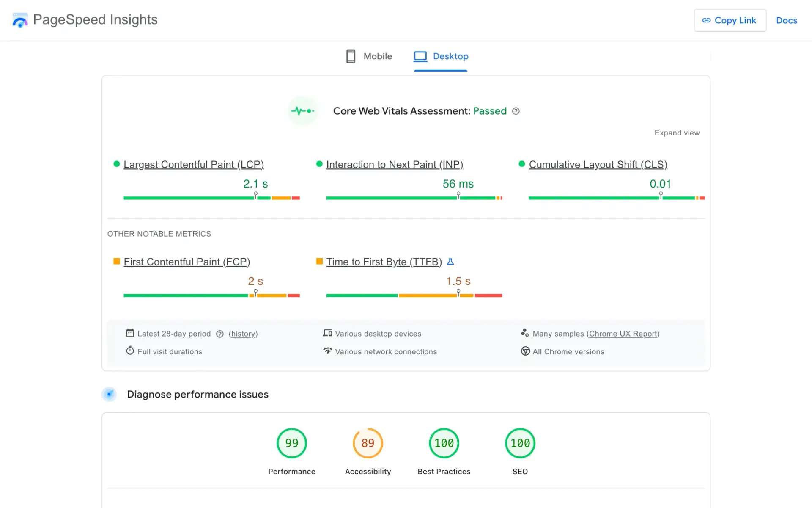Open Cumulative Layout Shift (CLS) link
Screen dimensions: 812x508
pyautogui.click(x=598, y=165)
